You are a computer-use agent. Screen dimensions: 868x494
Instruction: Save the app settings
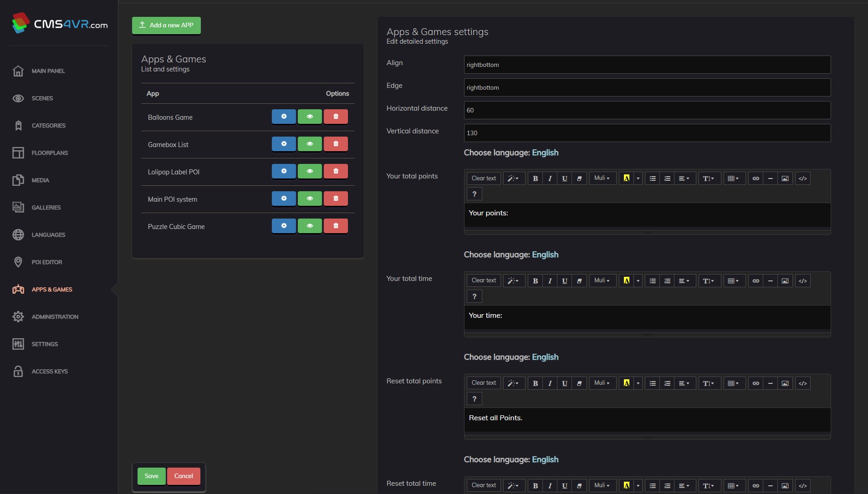tap(152, 476)
